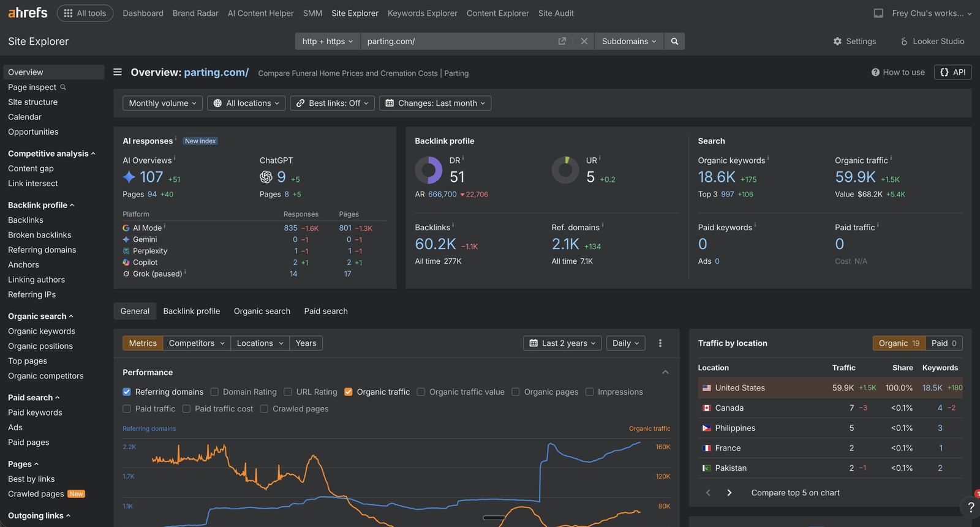Open Keywords Explorer in top menu
The height and width of the screenshot is (527, 980).
coord(423,13)
